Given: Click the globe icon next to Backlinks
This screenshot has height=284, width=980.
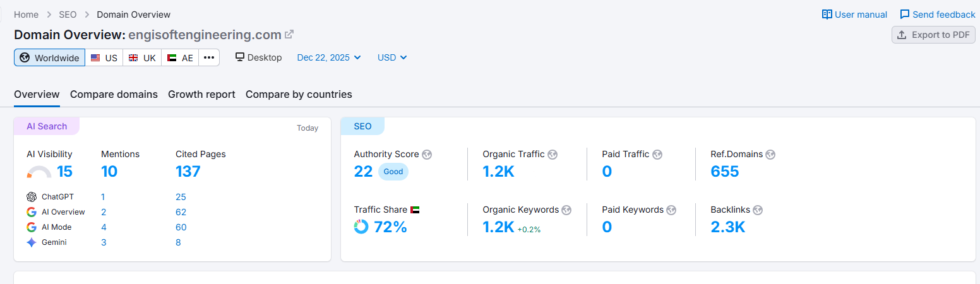Looking at the screenshot, I should [x=758, y=210].
